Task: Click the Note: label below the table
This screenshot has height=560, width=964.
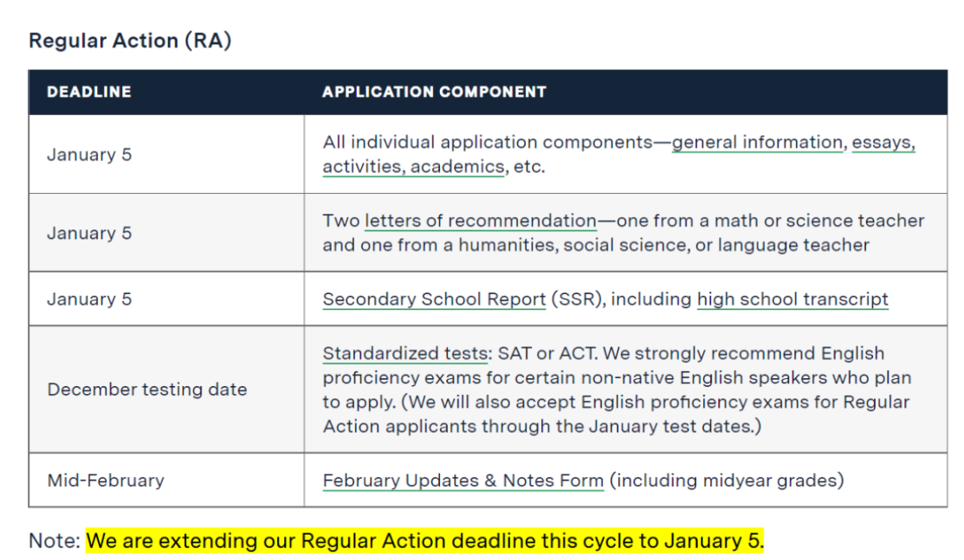Action: tap(54, 542)
